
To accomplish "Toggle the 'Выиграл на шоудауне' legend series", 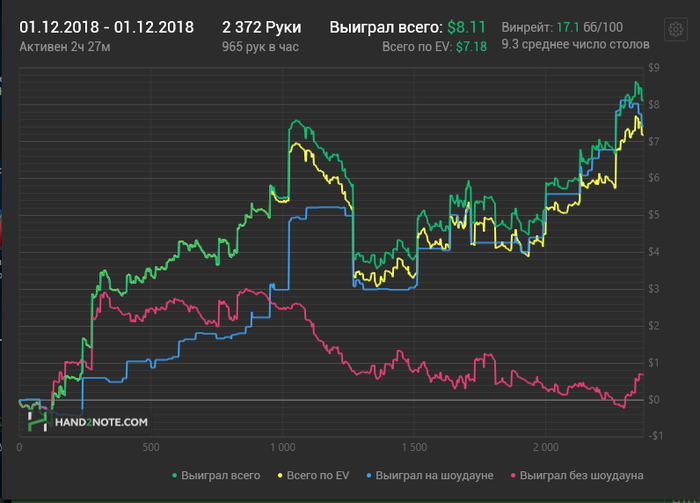I will [x=429, y=475].
